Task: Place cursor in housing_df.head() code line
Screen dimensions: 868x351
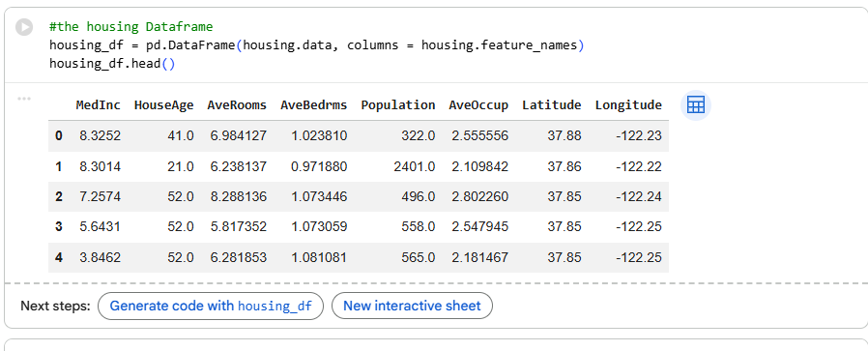Action: pyautogui.click(x=112, y=63)
